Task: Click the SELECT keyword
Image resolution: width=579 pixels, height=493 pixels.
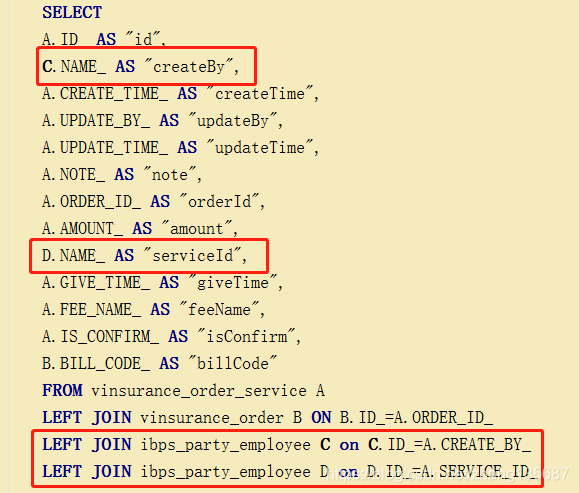Action: pyautogui.click(x=72, y=13)
